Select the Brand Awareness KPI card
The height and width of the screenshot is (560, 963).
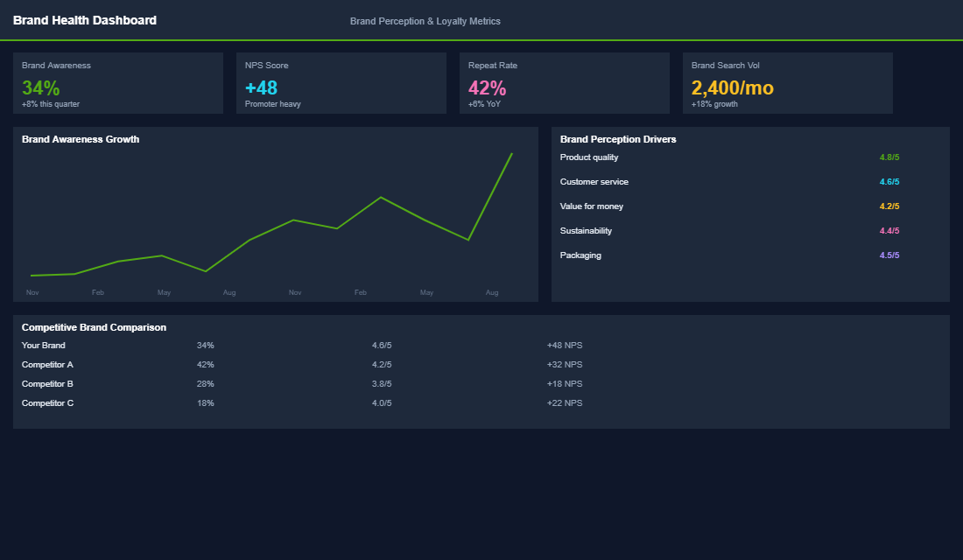(117, 83)
